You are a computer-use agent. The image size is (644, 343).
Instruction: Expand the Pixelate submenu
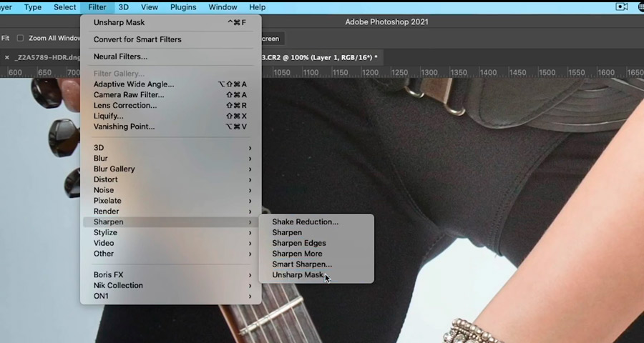pyautogui.click(x=170, y=201)
